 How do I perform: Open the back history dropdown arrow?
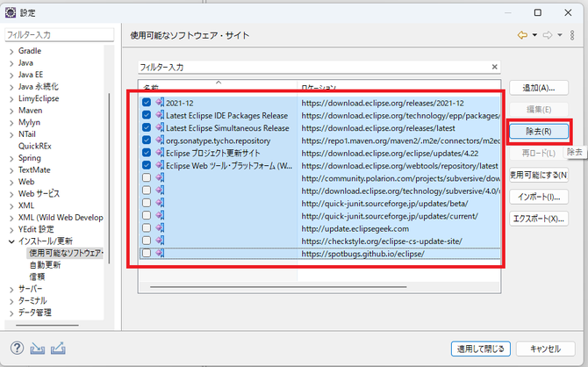[x=534, y=35]
